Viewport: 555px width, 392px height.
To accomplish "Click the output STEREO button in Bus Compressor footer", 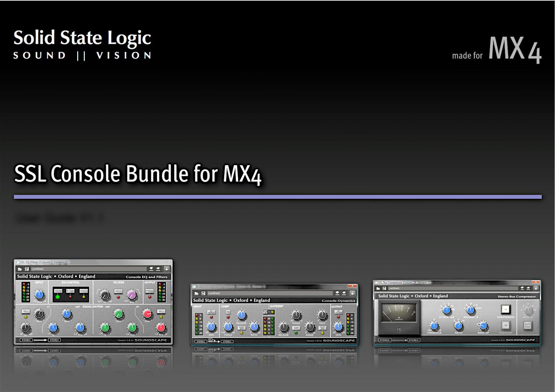I will pyautogui.click(x=414, y=340).
